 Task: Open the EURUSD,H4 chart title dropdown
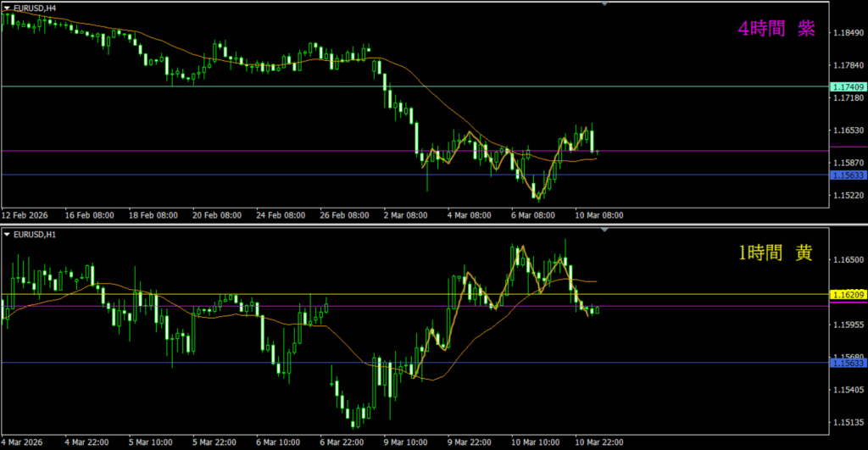34,8
